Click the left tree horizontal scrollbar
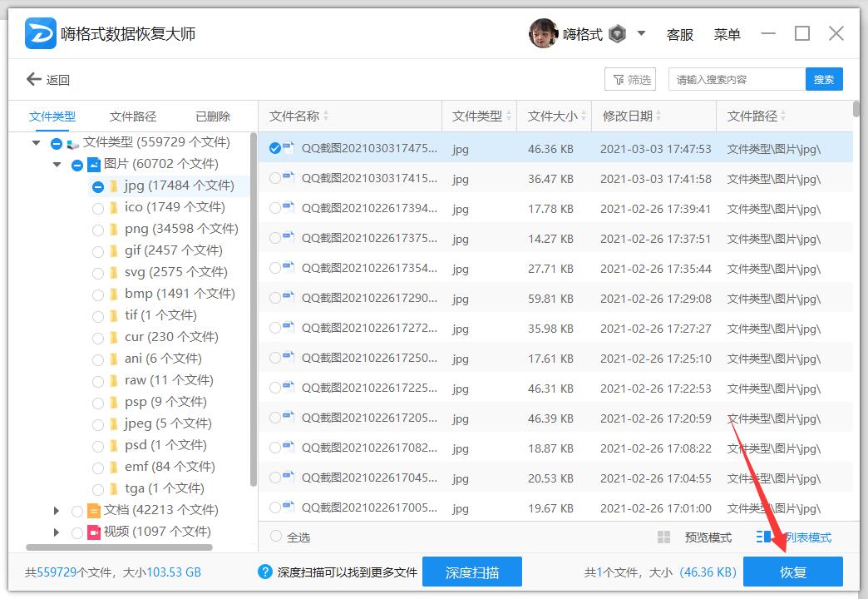 point(119,547)
